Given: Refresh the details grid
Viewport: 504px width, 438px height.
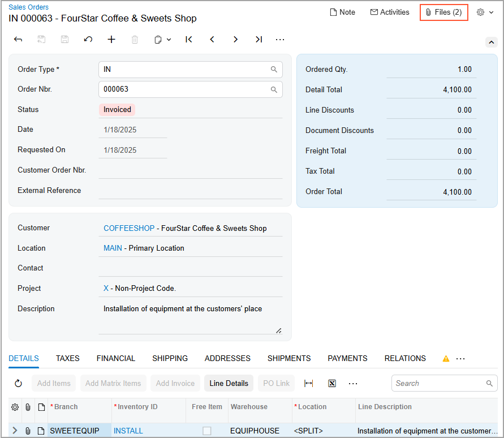Looking at the screenshot, I should pos(18,383).
